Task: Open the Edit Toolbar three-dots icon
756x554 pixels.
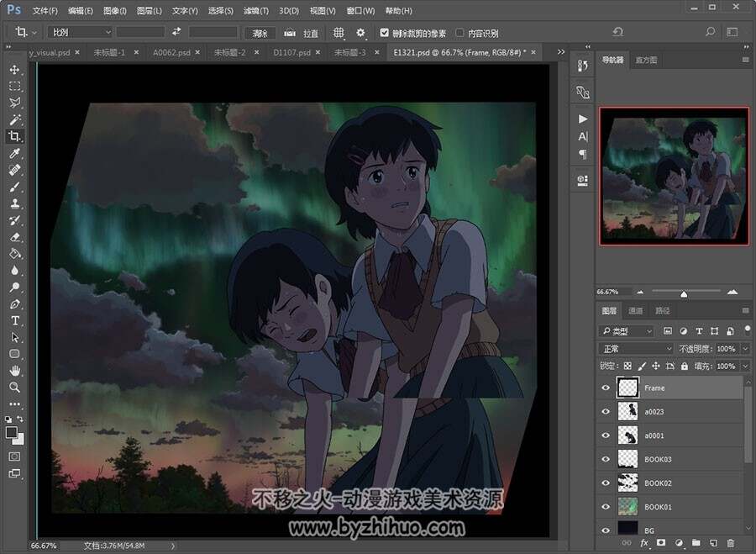Action: coord(14,404)
